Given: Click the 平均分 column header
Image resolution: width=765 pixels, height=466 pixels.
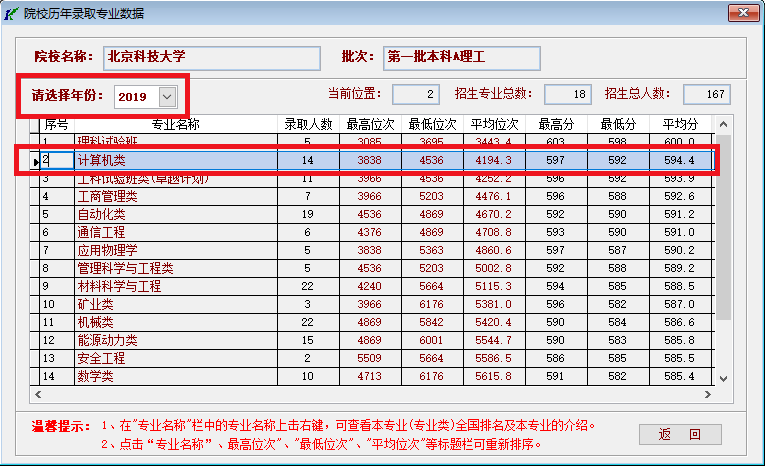Looking at the screenshot, I should 680,125.
